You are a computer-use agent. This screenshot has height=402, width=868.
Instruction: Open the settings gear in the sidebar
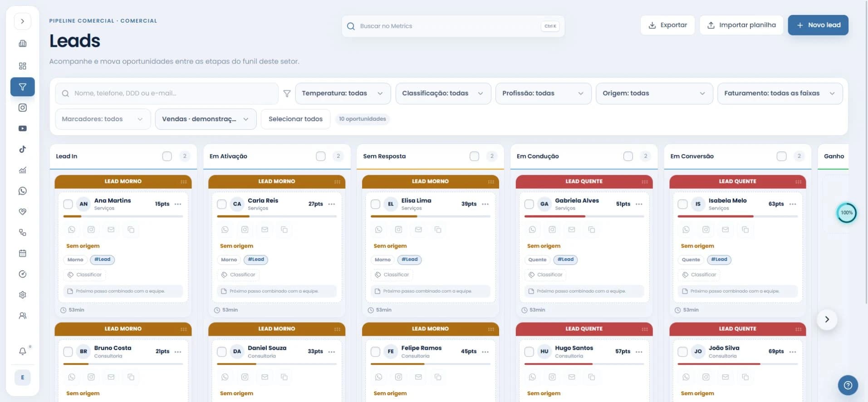pos(23,295)
